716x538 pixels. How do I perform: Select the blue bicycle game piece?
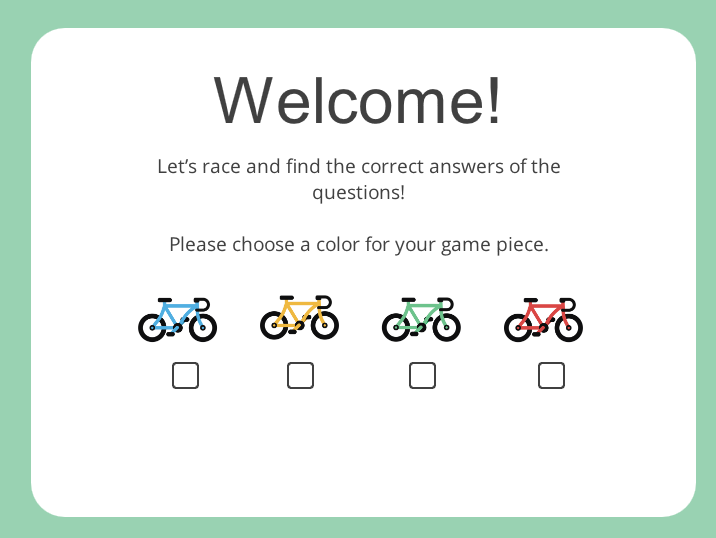click(177, 319)
